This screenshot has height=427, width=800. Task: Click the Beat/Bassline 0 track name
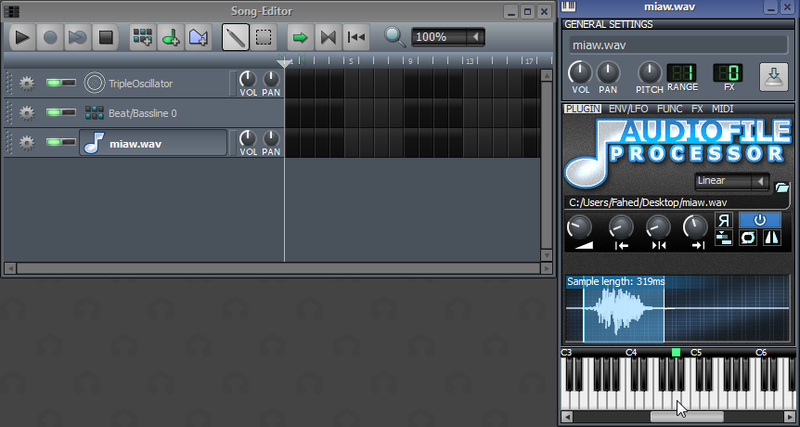pos(142,113)
